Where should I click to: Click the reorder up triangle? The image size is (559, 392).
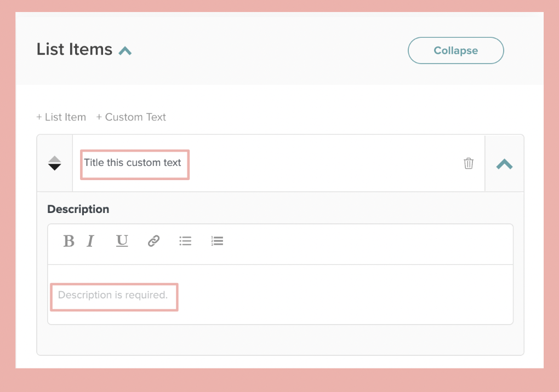(54, 159)
